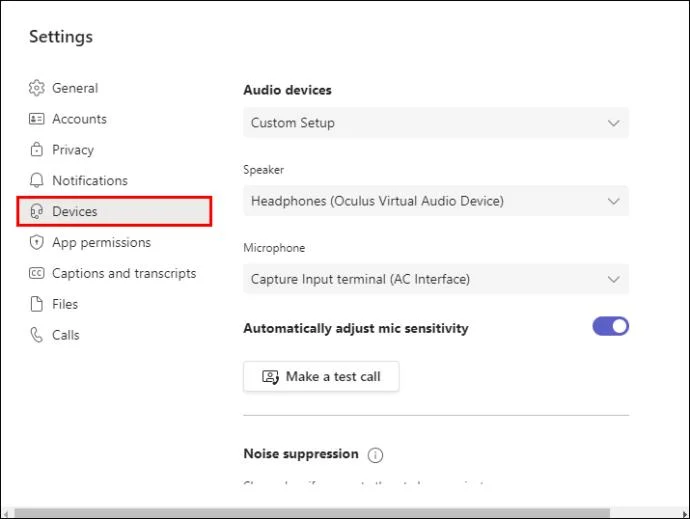Click the Calls phone icon
Image resolution: width=690 pixels, height=519 pixels.
pos(37,335)
